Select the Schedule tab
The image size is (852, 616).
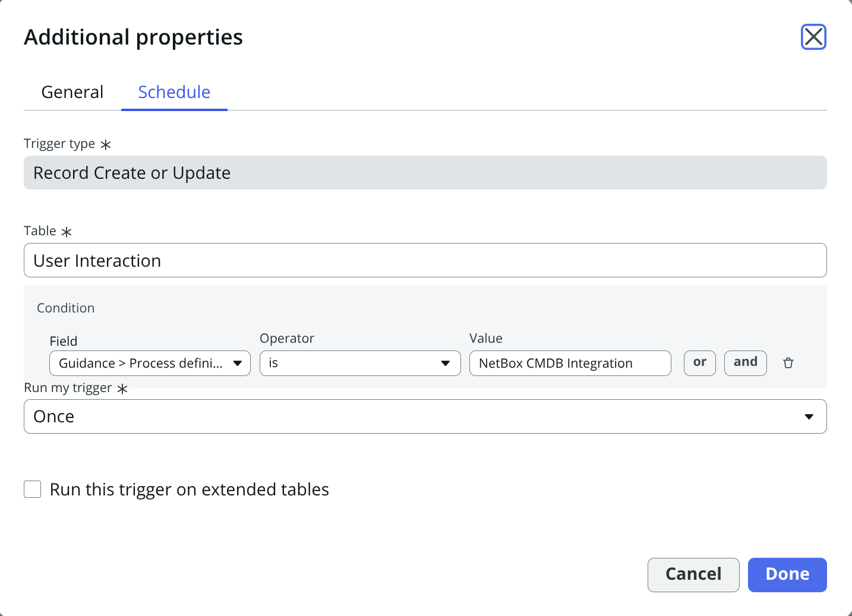[x=174, y=92]
